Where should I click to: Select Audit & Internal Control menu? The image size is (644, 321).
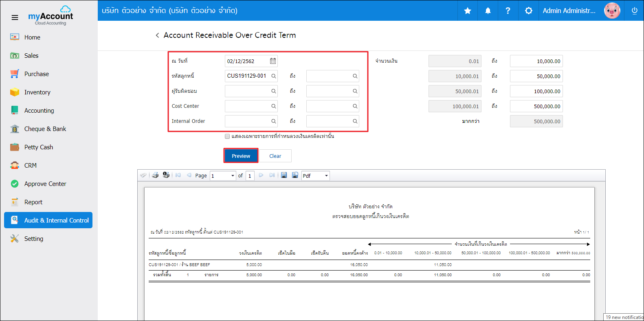48,220
